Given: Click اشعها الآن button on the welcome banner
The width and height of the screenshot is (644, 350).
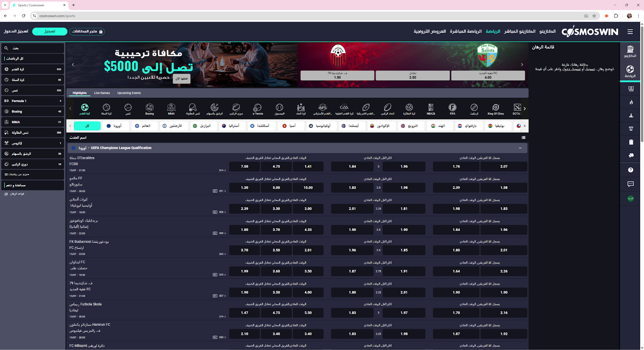Looking at the screenshot, I should 182,79.
